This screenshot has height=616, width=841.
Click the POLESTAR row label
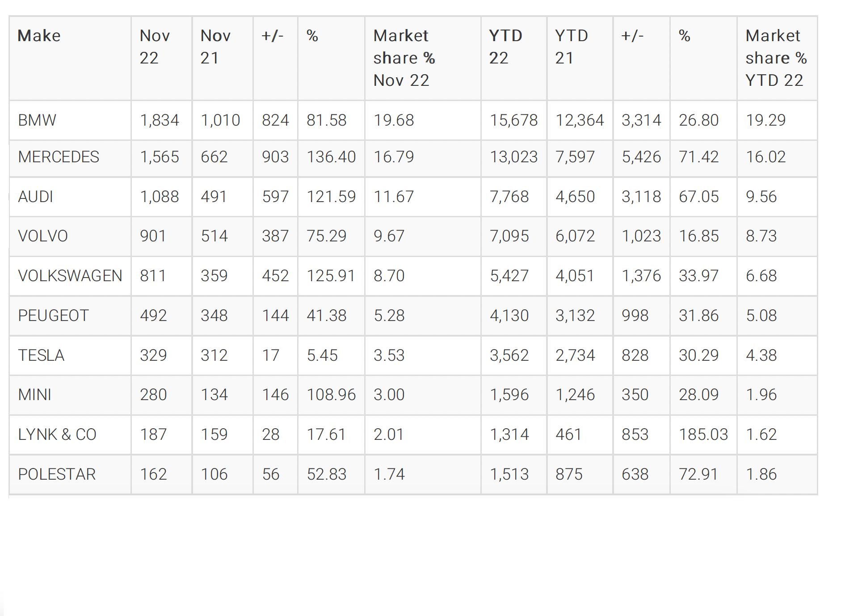[57, 474]
